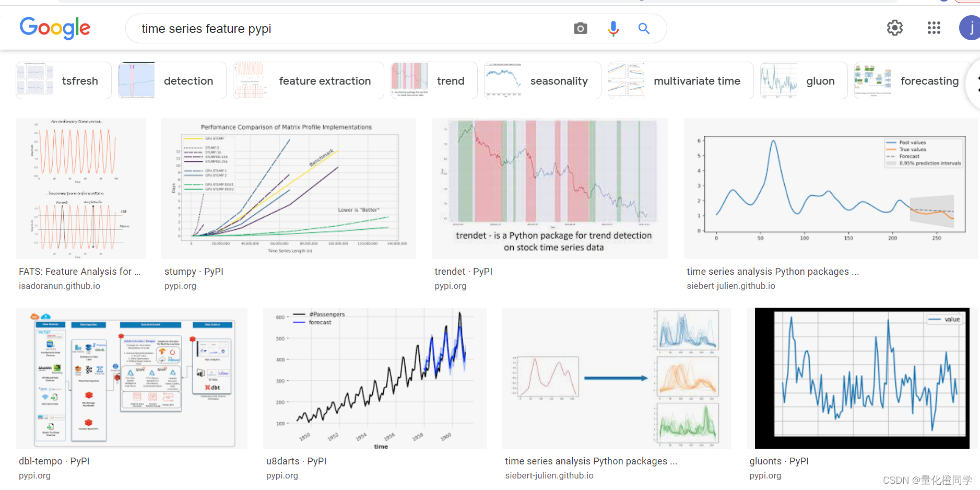
Task: Select the feature extraction filter chip
Action: (309, 80)
